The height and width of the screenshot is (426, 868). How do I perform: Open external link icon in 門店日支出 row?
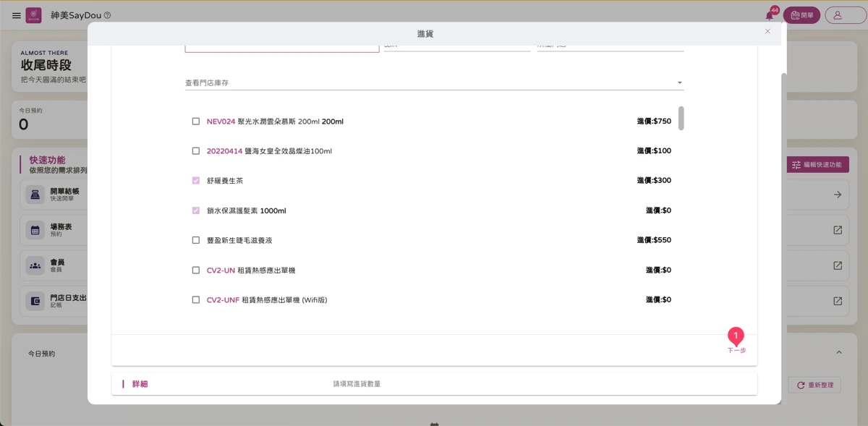838,301
